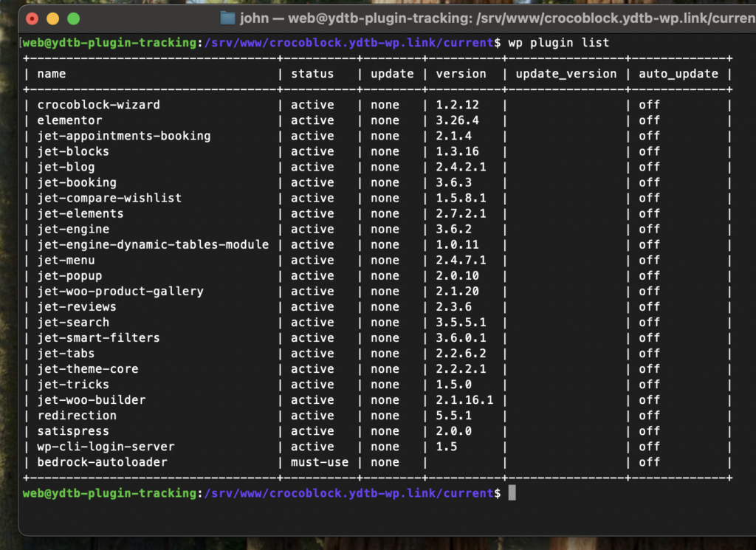Image resolution: width=756 pixels, height=550 pixels.
Task: Select the jet-engine-dynamic-tables-module name
Action: (153, 244)
